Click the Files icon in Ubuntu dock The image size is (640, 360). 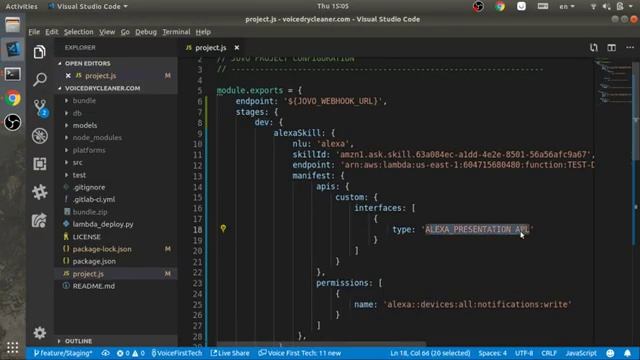tap(13, 25)
